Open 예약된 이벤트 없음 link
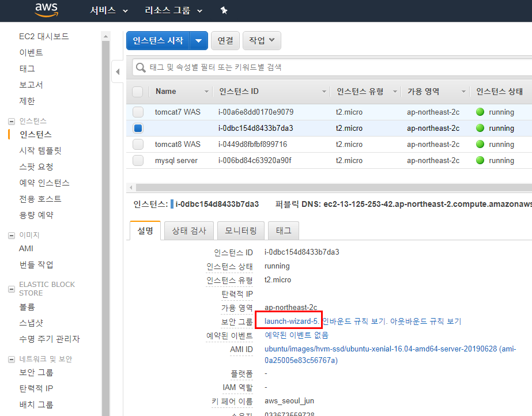Viewport: 532px width, 416px height. (x=296, y=335)
